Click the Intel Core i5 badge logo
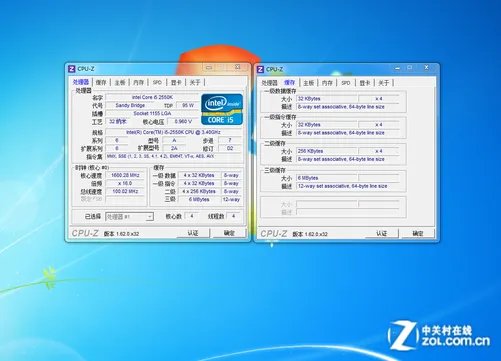 pos(222,109)
